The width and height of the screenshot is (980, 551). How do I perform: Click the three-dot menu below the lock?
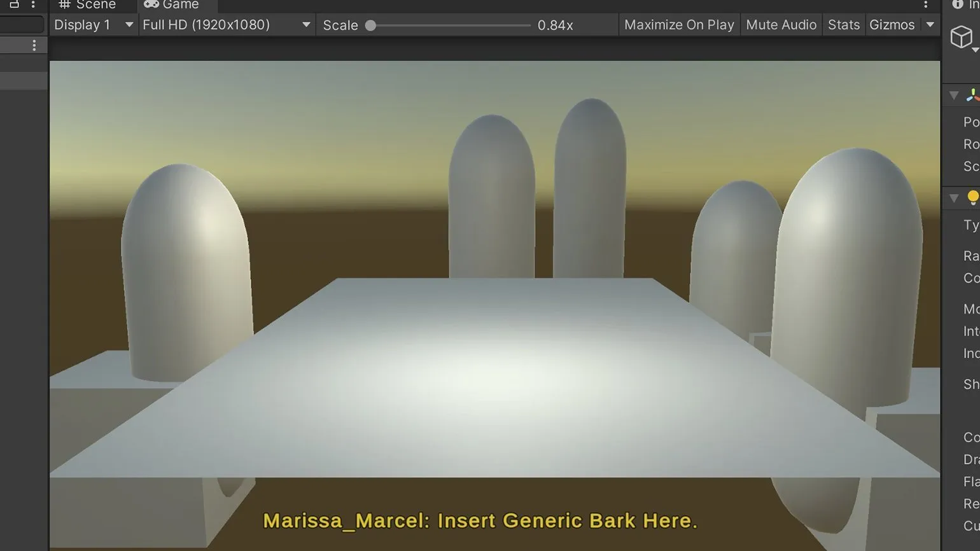pyautogui.click(x=34, y=45)
